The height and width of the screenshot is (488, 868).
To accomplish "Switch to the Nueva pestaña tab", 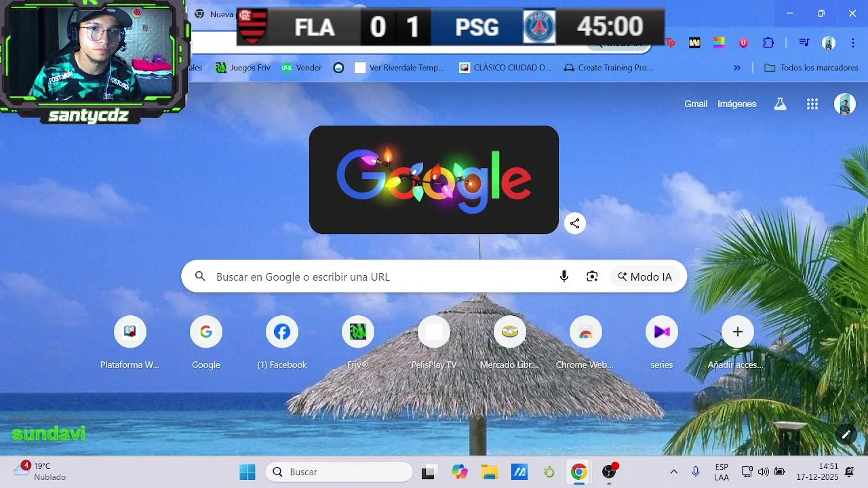I will [214, 14].
